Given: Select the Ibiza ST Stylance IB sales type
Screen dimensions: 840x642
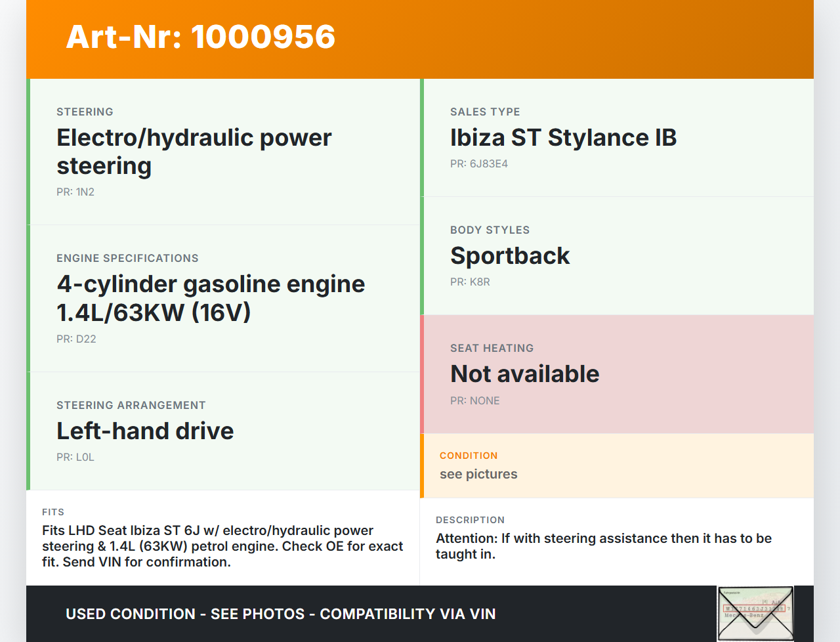Looking at the screenshot, I should pos(563,138).
